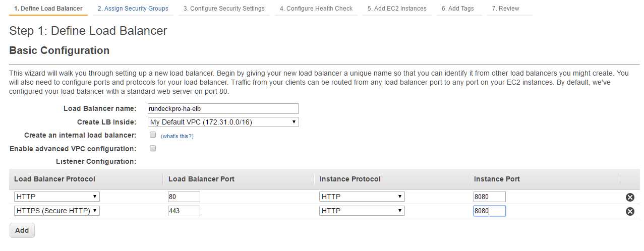Remove the HTTP port 80 listener row

(630, 197)
